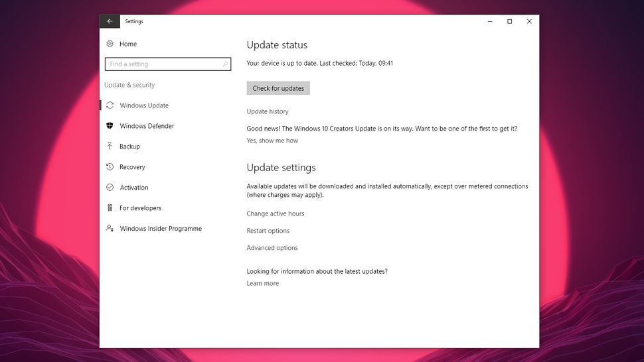Click the back arrow in Settings title bar
The height and width of the screenshot is (362, 644).
point(110,21)
